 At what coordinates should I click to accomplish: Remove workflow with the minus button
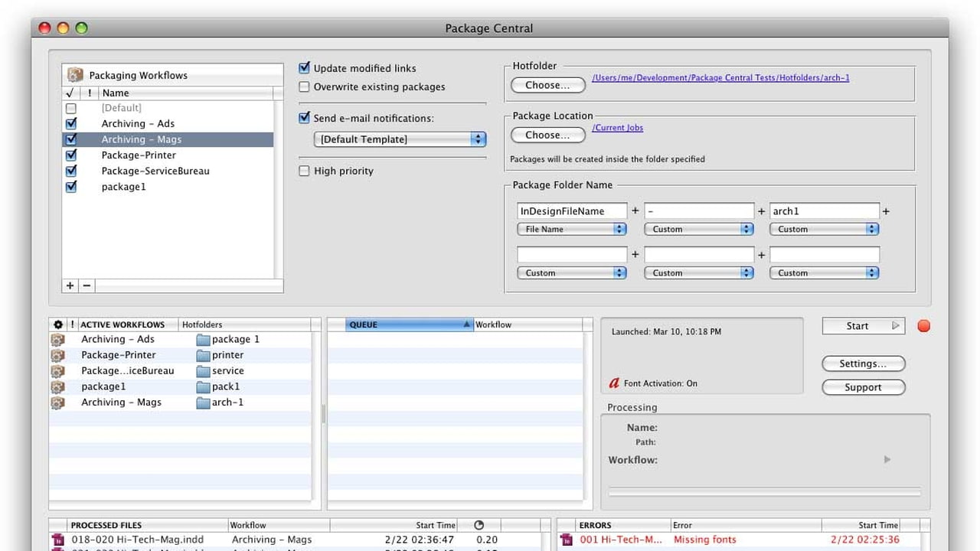coord(87,285)
